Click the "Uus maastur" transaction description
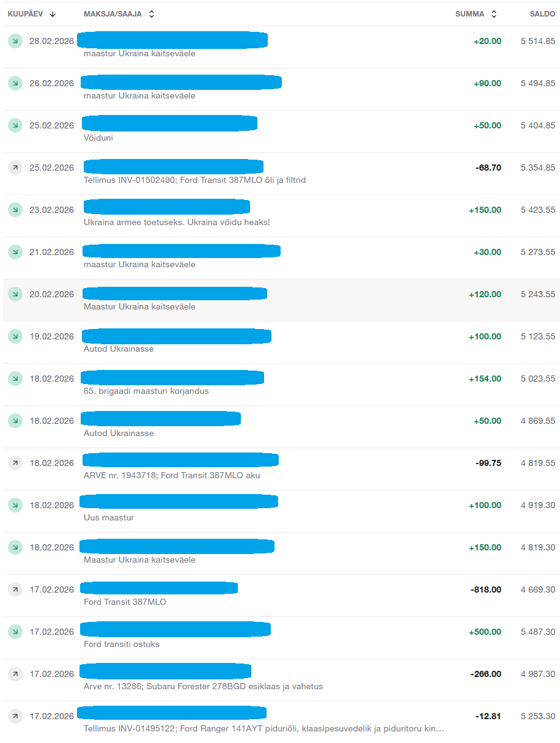The height and width of the screenshot is (743, 560). (109, 518)
